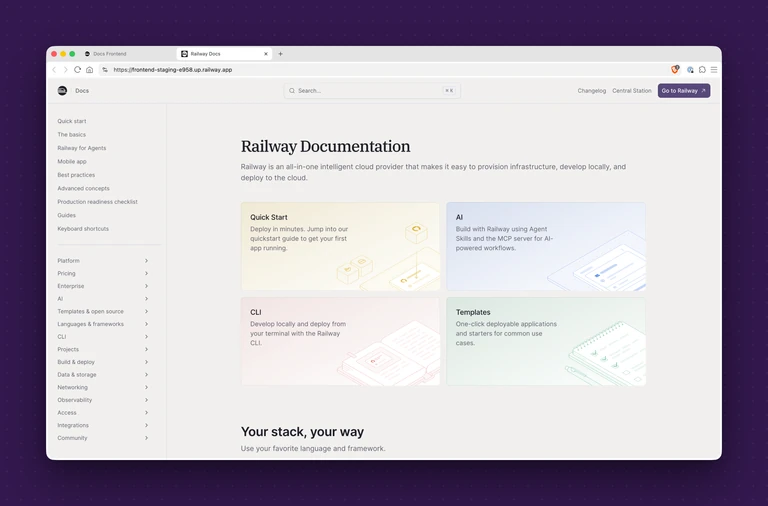This screenshot has height=506, width=768.
Task: Expand the Observability section chevron
Action: pos(146,400)
